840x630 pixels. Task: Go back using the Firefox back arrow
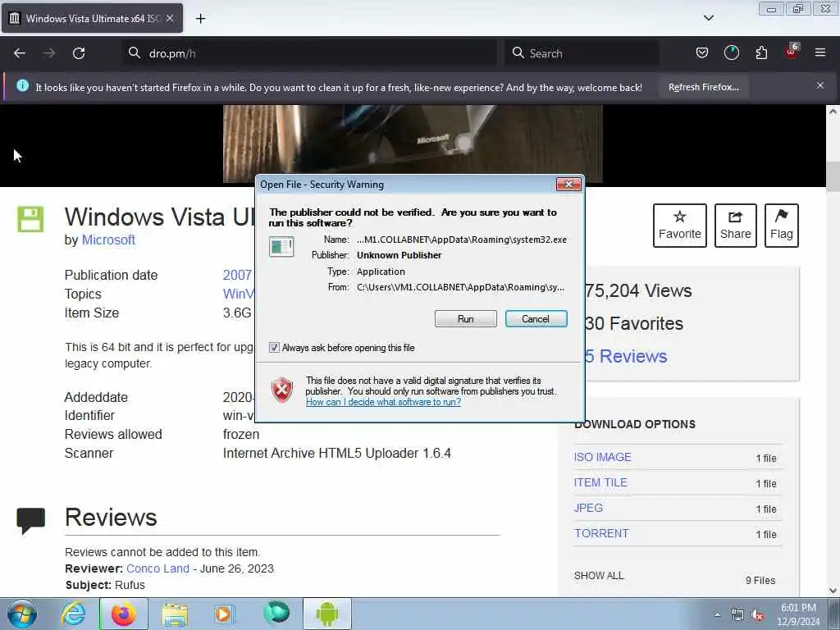pos(20,53)
